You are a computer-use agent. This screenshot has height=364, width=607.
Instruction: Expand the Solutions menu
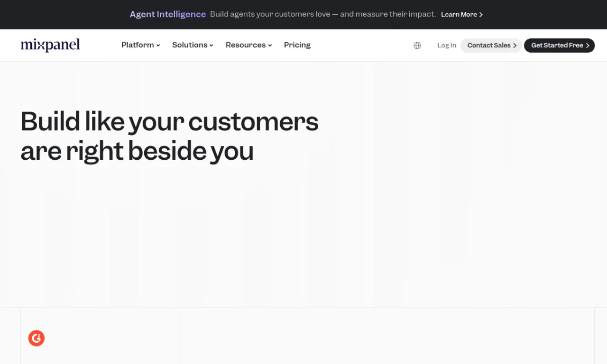tap(193, 45)
